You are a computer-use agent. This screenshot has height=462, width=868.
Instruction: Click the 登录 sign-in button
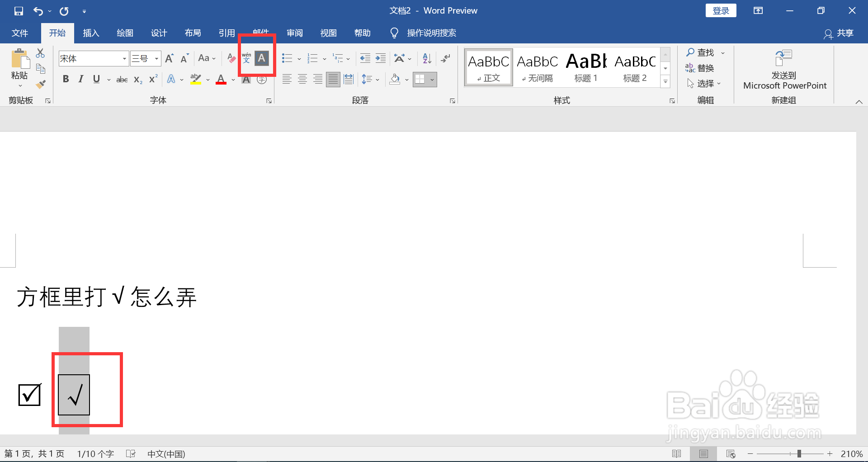point(721,11)
